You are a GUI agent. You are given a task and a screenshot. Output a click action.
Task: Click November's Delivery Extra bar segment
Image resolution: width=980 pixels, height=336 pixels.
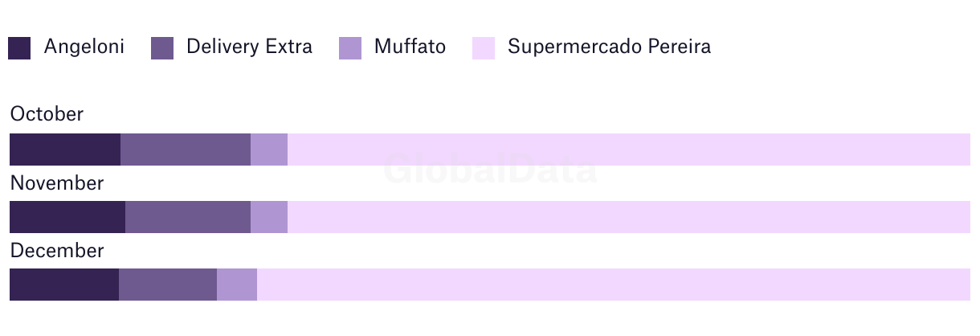tap(188, 217)
